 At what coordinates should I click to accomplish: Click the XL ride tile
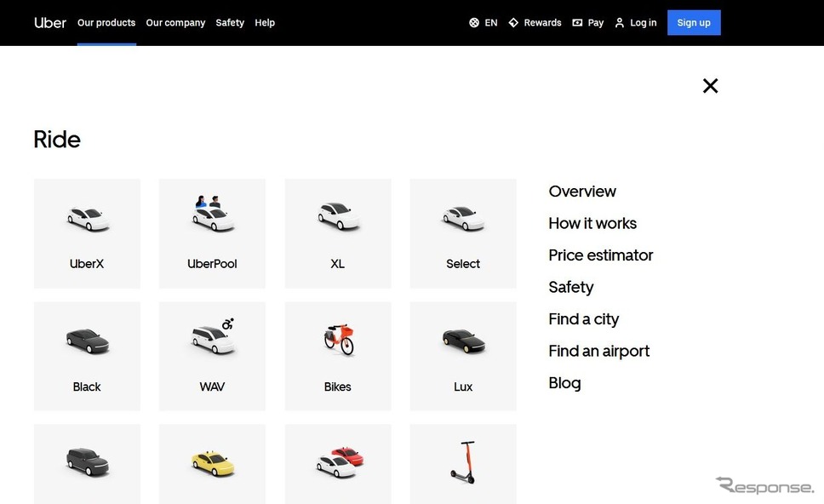click(x=338, y=233)
